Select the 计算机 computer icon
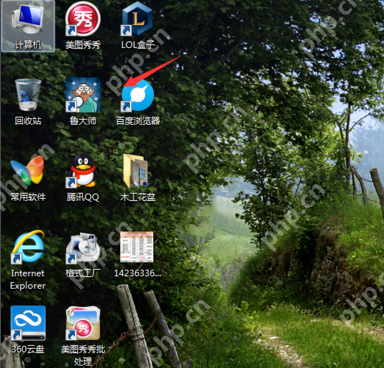The height and width of the screenshot is (368, 384). [x=28, y=19]
